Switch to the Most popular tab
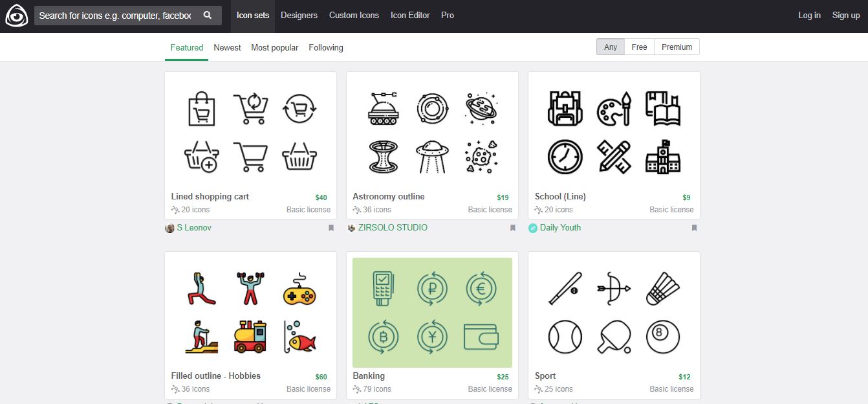Screen dimensions: 868x404 pos(275,47)
